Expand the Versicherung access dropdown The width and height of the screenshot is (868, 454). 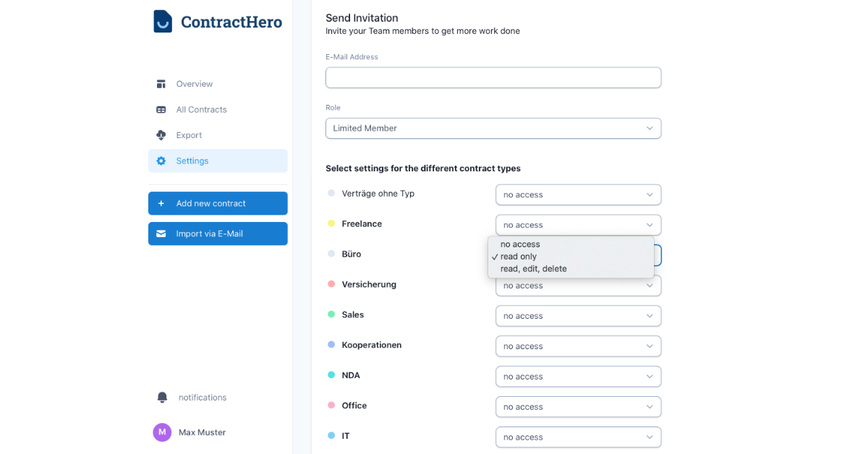click(578, 285)
